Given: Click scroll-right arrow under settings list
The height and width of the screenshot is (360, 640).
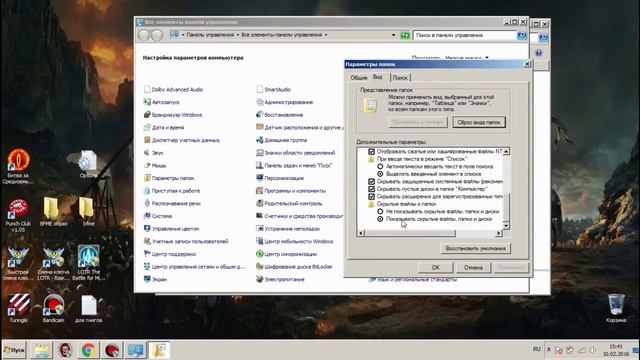Looking at the screenshot, I should point(499,233).
